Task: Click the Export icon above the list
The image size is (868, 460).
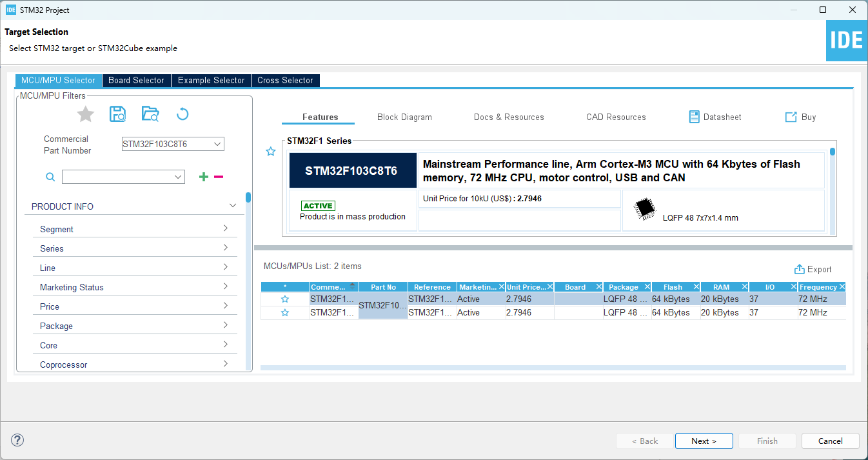Action: tap(800, 269)
